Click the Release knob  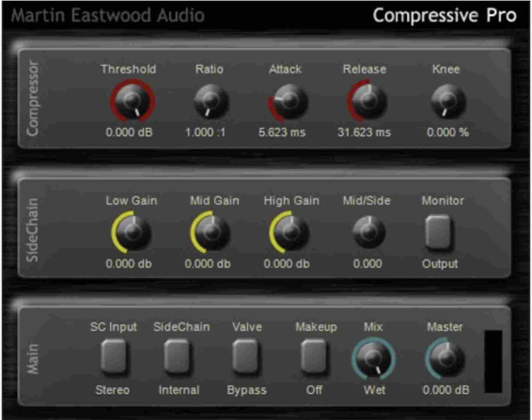[x=367, y=101]
